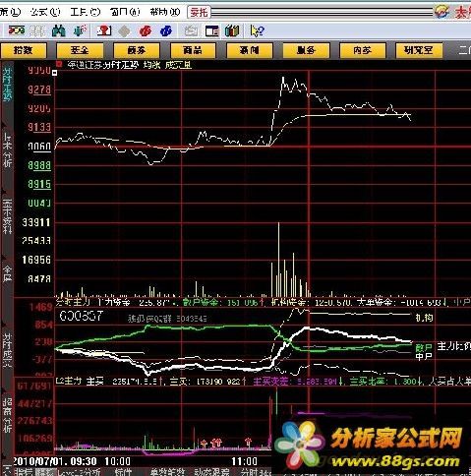Open the 债券 category button
The height and width of the screenshot is (476, 471).
pos(137,50)
